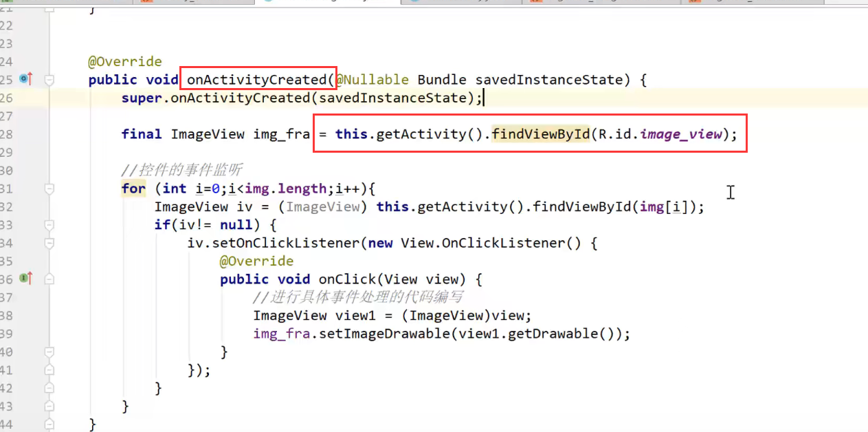This screenshot has width=868, height=432.
Task: Click the Bundle parameter type
Action: [442, 80]
